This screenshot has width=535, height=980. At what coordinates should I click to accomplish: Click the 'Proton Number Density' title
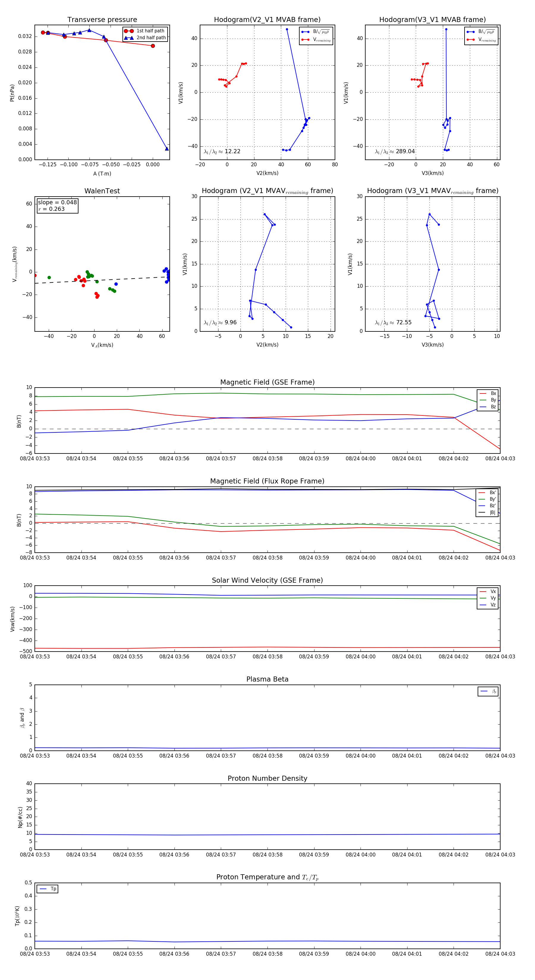click(267, 778)
